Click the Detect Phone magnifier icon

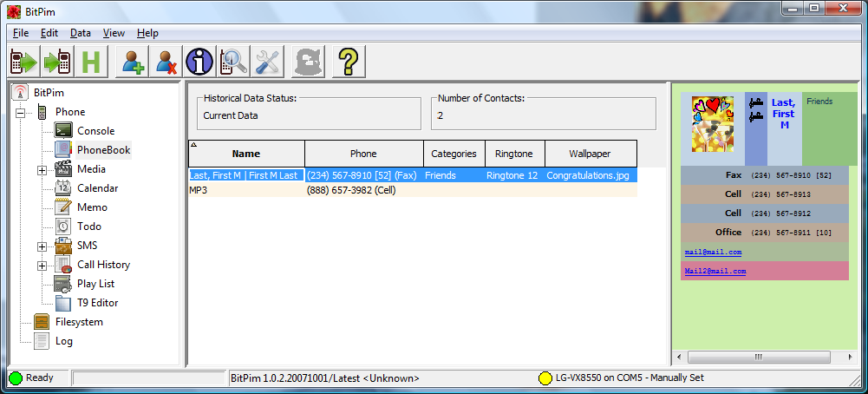(233, 61)
